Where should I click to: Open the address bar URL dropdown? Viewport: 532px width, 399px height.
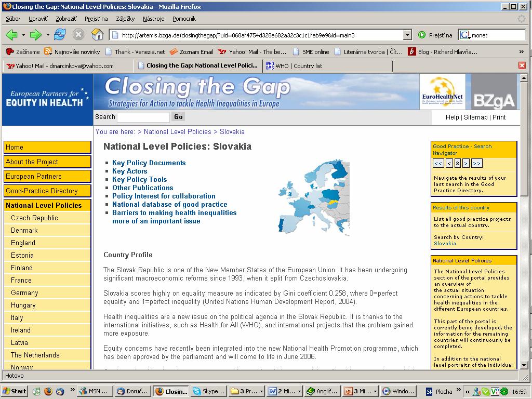tap(407, 35)
